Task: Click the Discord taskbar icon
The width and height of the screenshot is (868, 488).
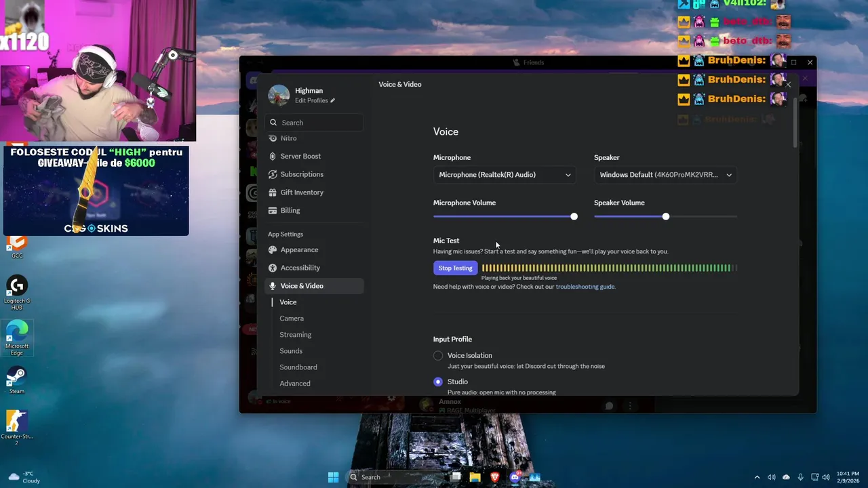Action: coord(515,477)
